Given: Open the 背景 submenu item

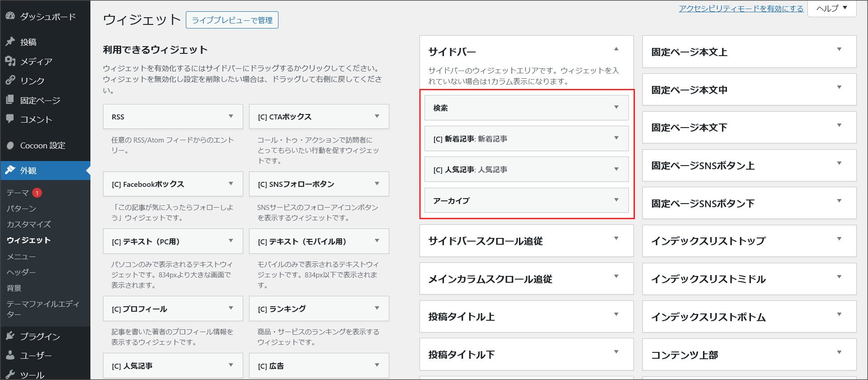Looking at the screenshot, I should point(14,288).
